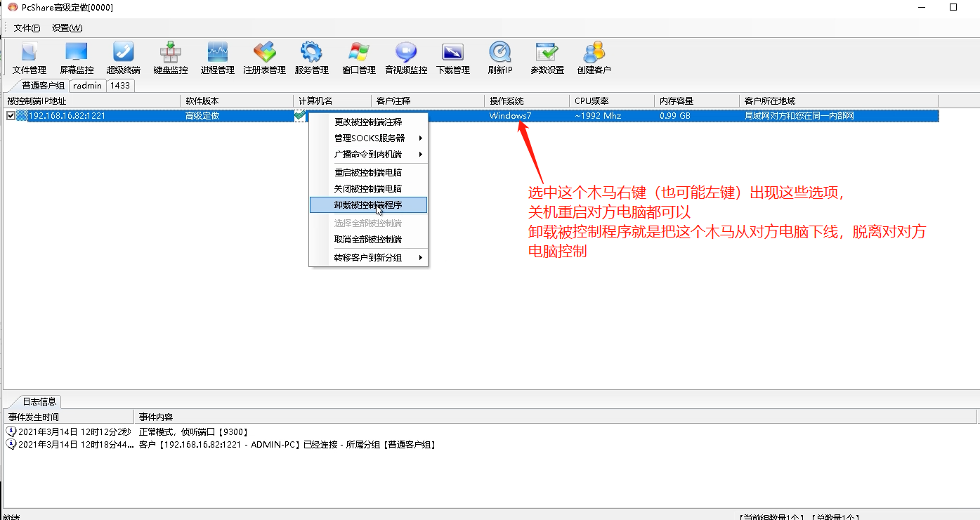
Task: Click the 高级定做 version cell
Action: click(202, 116)
